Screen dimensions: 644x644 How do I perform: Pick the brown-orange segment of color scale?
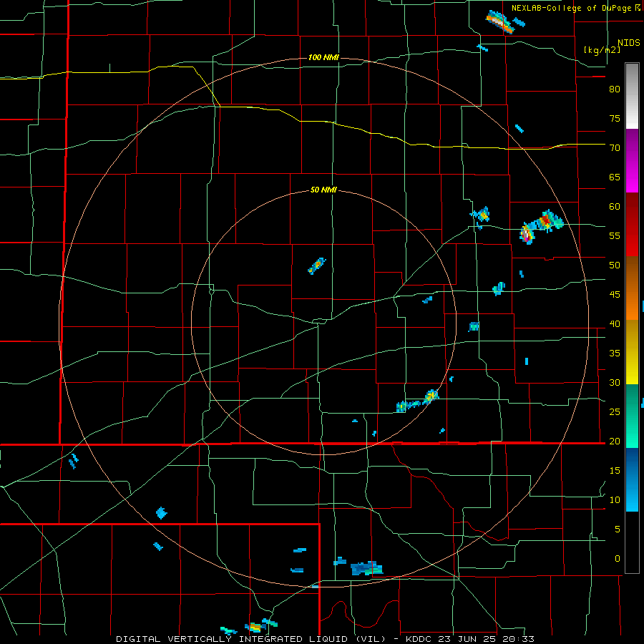pyautogui.click(x=632, y=288)
